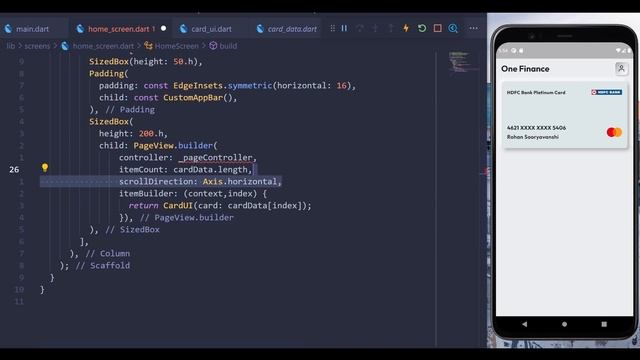640x360 pixels.
Task: Click the _pageController identifier in code
Action: (x=216, y=158)
